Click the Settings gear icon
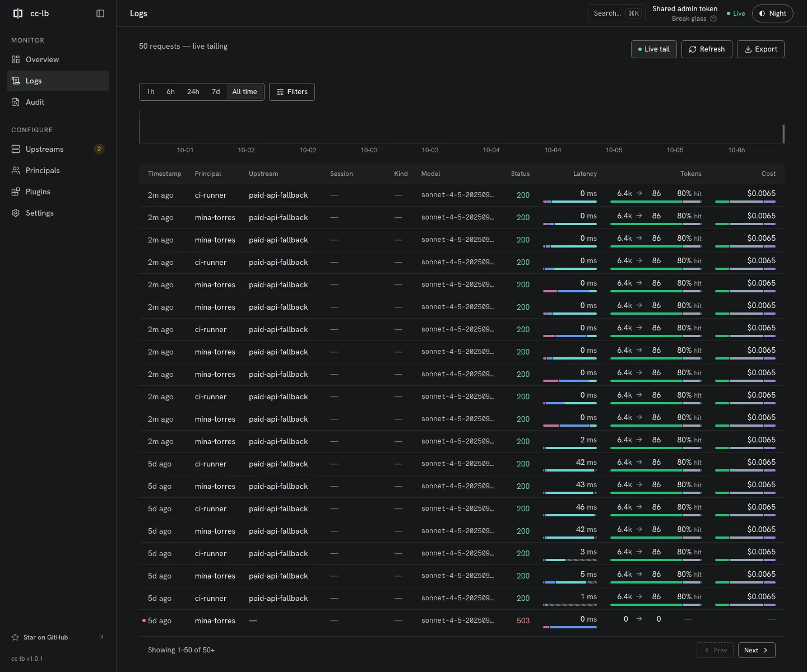The width and height of the screenshot is (807, 672). [x=16, y=213]
